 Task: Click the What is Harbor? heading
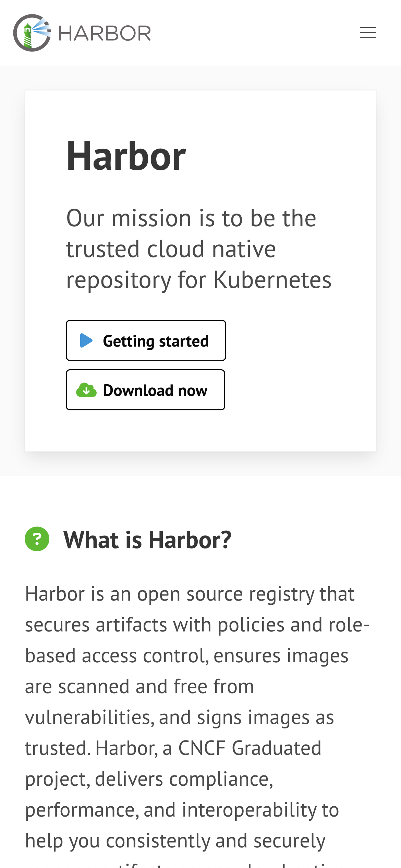point(147,540)
